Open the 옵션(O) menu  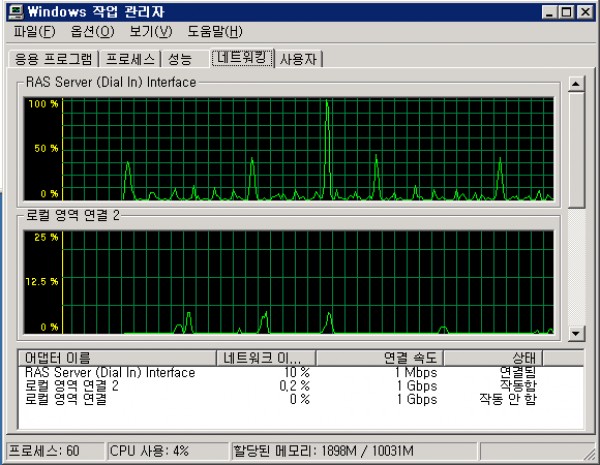click(x=92, y=31)
